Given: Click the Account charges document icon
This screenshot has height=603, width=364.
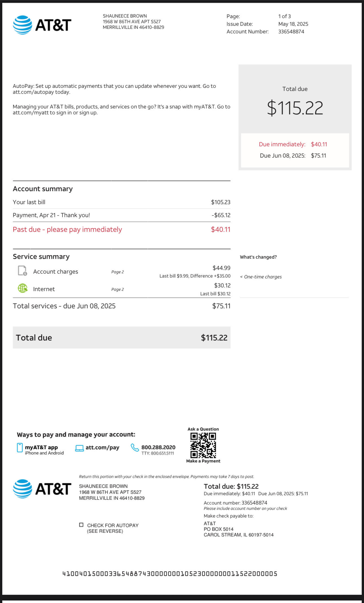Looking at the screenshot, I should pos(22,270).
